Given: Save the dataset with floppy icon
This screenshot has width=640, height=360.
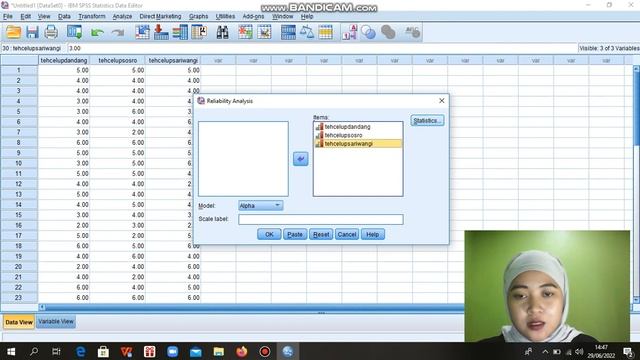Looking at the screenshot, I should 32,32.
